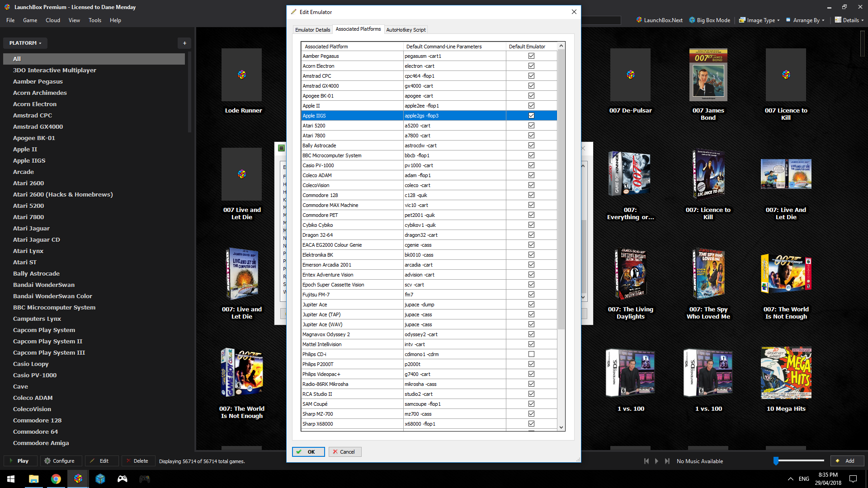Toggle Default Emulator for Fujitsu FM-7

tap(531, 295)
